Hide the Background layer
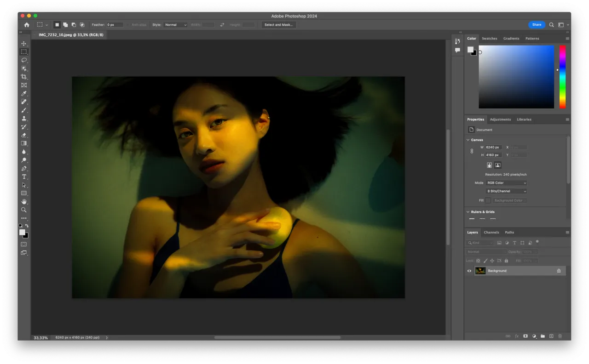Image resolution: width=589 pixels, height=364 pixels. pos(469,271)
